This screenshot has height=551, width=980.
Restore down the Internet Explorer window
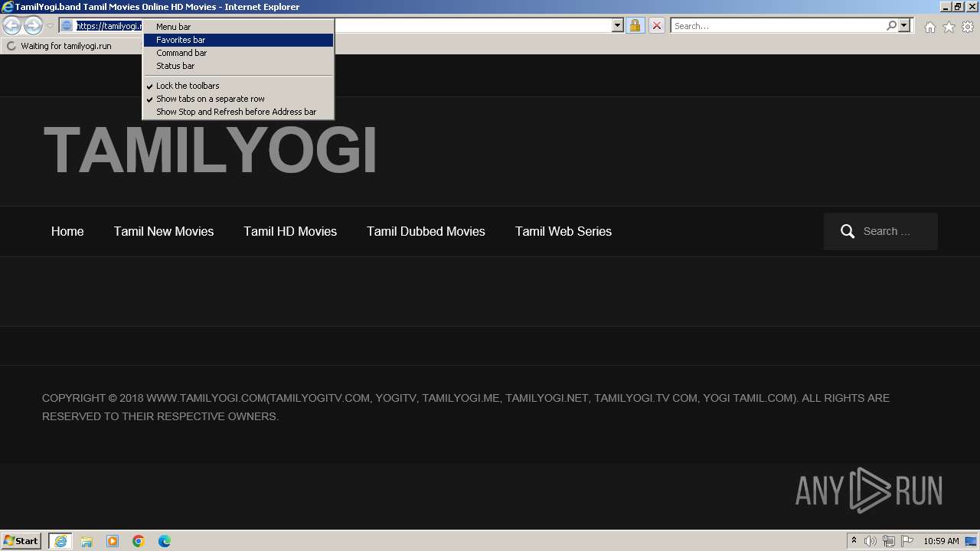[x=958, y=7]
